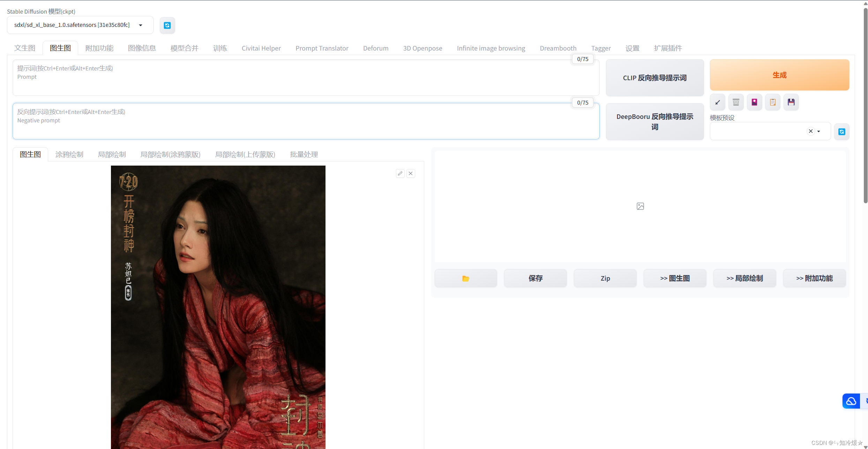Click the trash icon to clear prompts

click(736, 102)
